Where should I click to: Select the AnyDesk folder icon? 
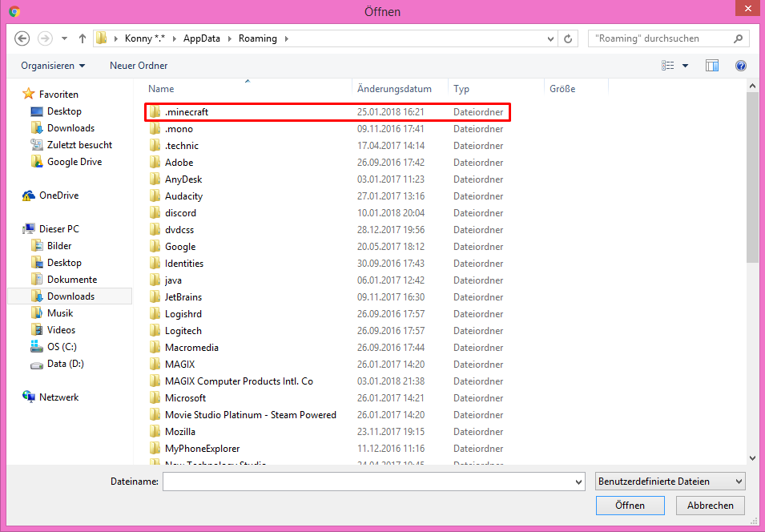point(155,179)
